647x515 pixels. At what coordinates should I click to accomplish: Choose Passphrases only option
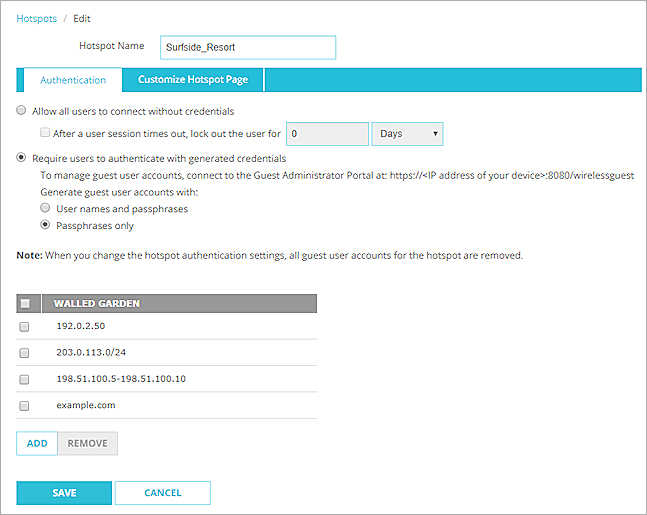tap(45, 226)
